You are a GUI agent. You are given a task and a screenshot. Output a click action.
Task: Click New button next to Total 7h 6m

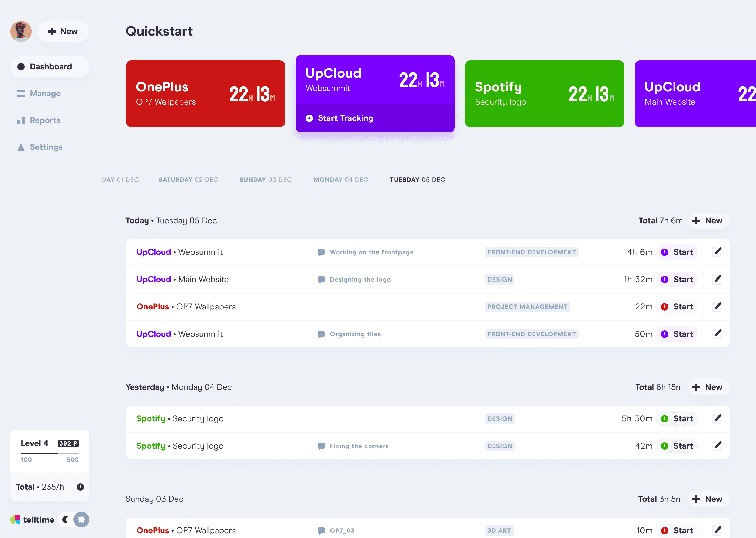[708, 221]
